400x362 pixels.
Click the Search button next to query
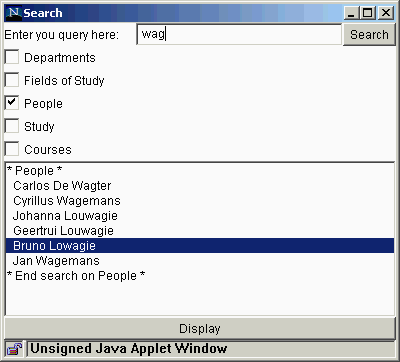point(369,34)
